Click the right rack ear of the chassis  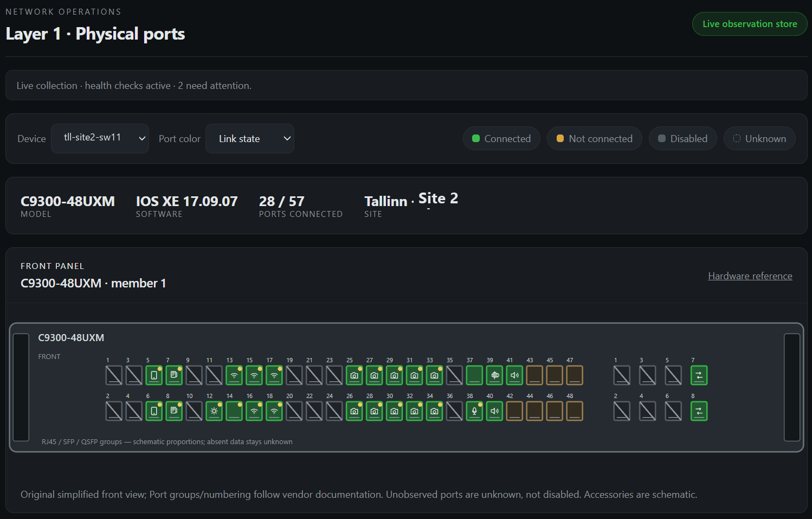click(x=792, y=387)
